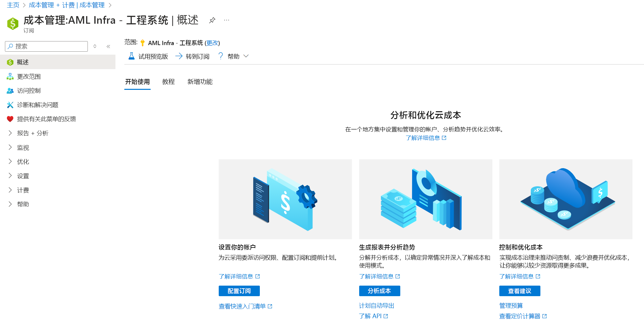Click the green dollar Cost Management icon in the header
The width and height of the screenshot is (644, 334).
point(13,23)
